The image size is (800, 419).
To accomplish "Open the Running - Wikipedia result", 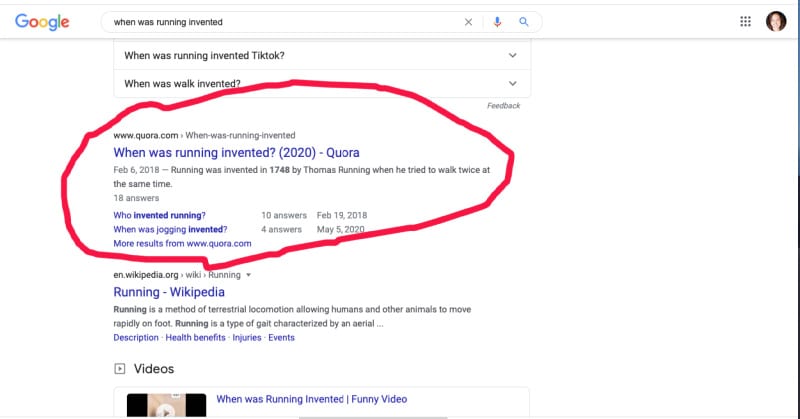I will (169, 292).
